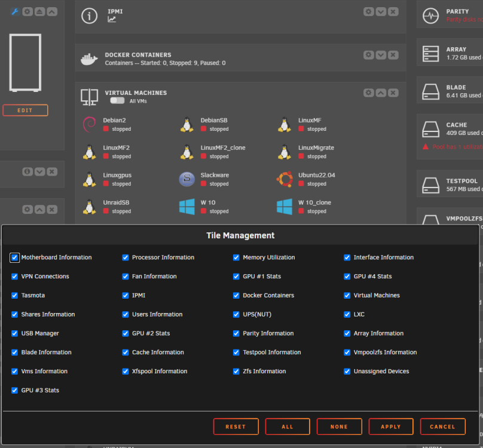This screenshot has width=483, height=448.
Task: Uncheck LXC checkbox
Action: pyautogui.click(x=347, y=314)
